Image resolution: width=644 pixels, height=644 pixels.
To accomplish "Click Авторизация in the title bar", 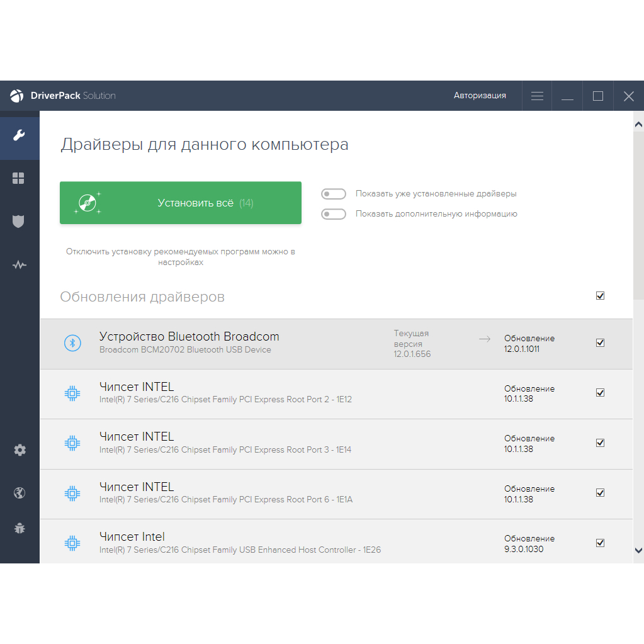I will click(480, 96).
